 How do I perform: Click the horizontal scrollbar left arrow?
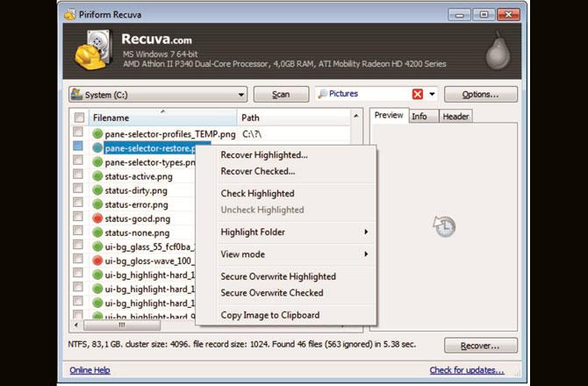pos(76,325)
